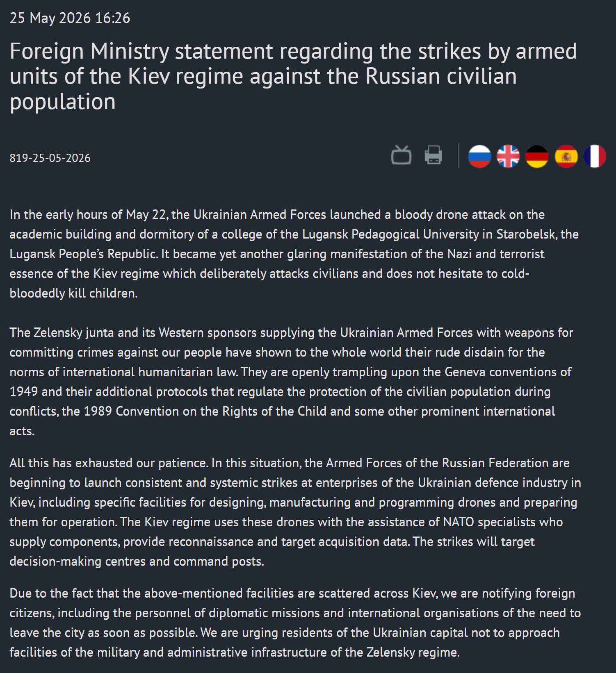This screenshot has width=616, height=673.
Task: Click the word "Geneva" in second paragraph
Action: pos(465,372)
